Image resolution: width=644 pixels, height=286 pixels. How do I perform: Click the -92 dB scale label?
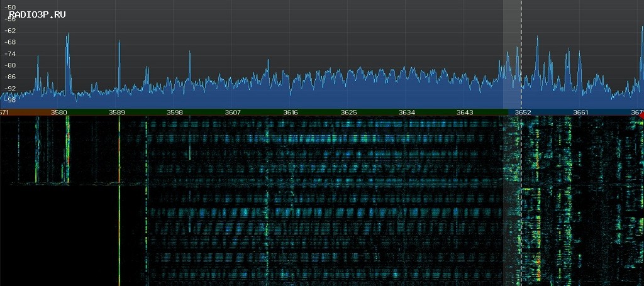pos(10,88)
